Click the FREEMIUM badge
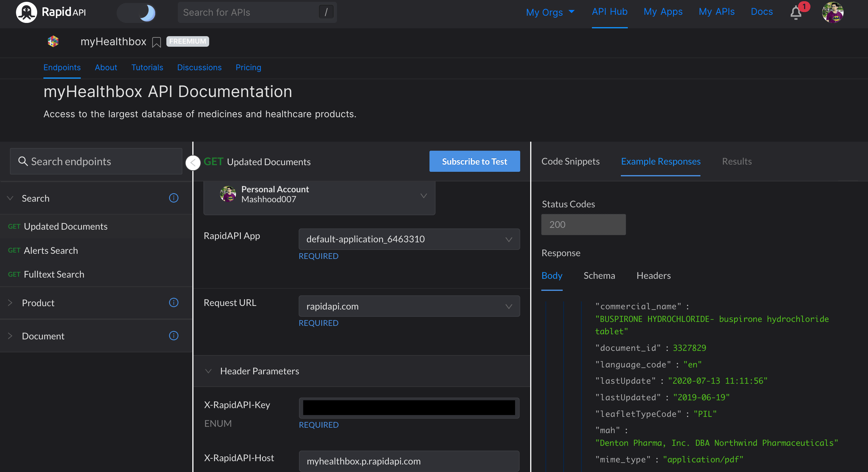This screenshot has height=472, width=868. click(x=188, y=41)
